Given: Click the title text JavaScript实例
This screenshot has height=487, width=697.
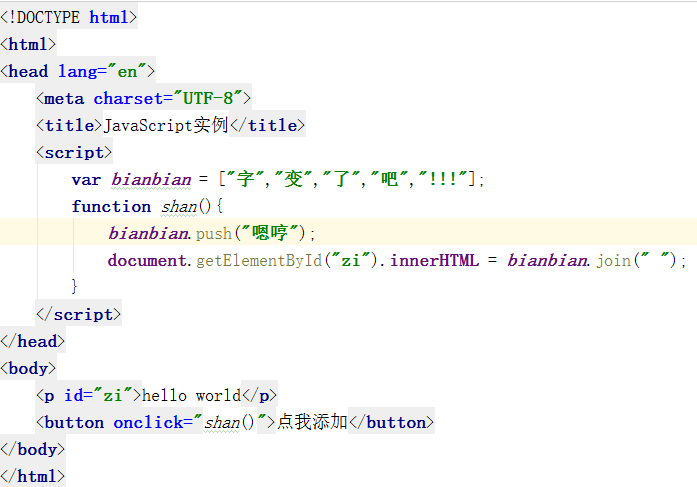Looking at the screenshot, I should 167,125.
